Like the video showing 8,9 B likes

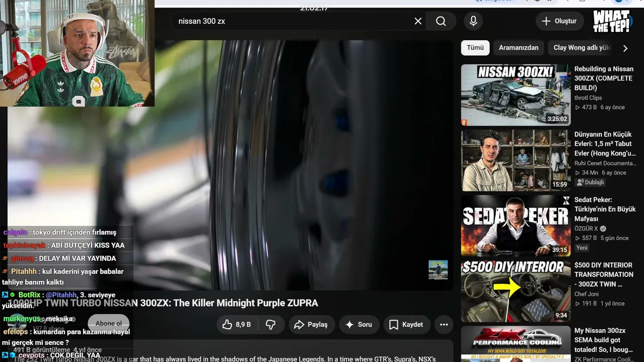coord(236,325)
